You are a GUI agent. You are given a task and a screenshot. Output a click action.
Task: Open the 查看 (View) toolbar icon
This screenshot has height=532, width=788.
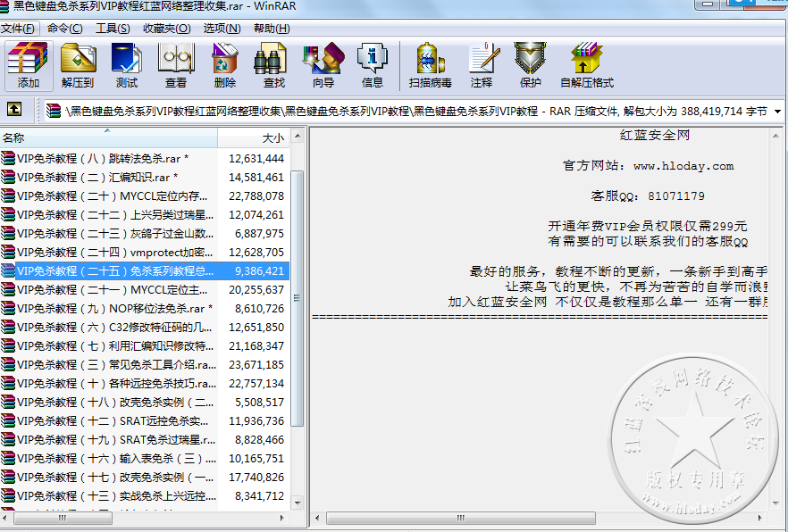coord(176,65)
